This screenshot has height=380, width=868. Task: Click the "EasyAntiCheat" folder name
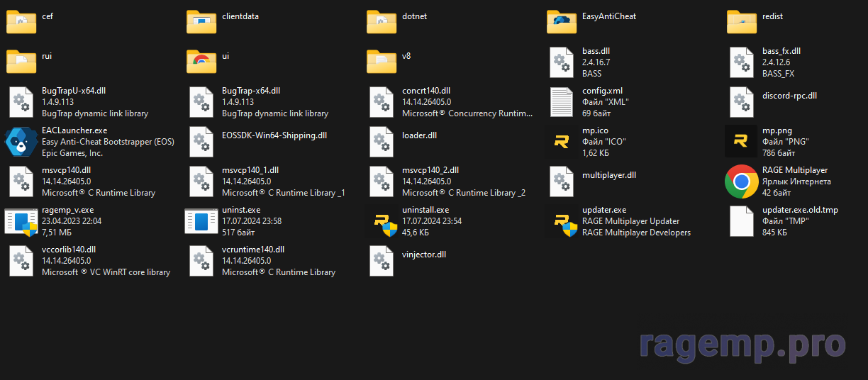(609, 16)
